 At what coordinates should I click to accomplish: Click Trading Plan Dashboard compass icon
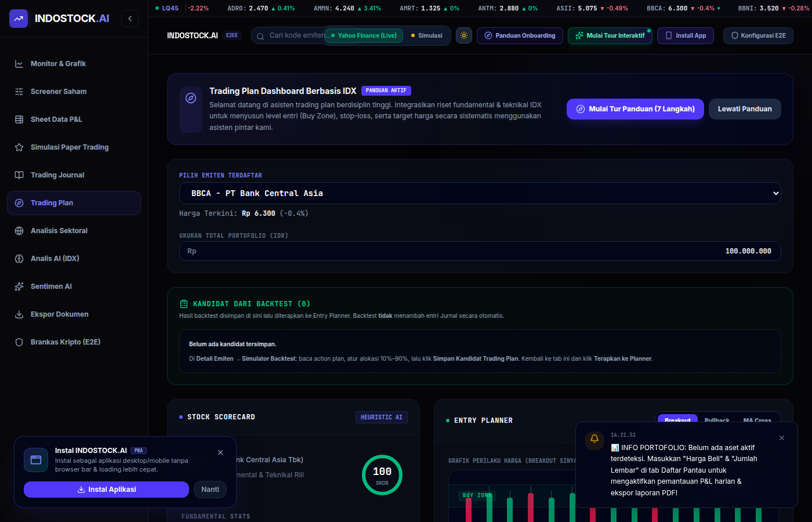(191, 98)
